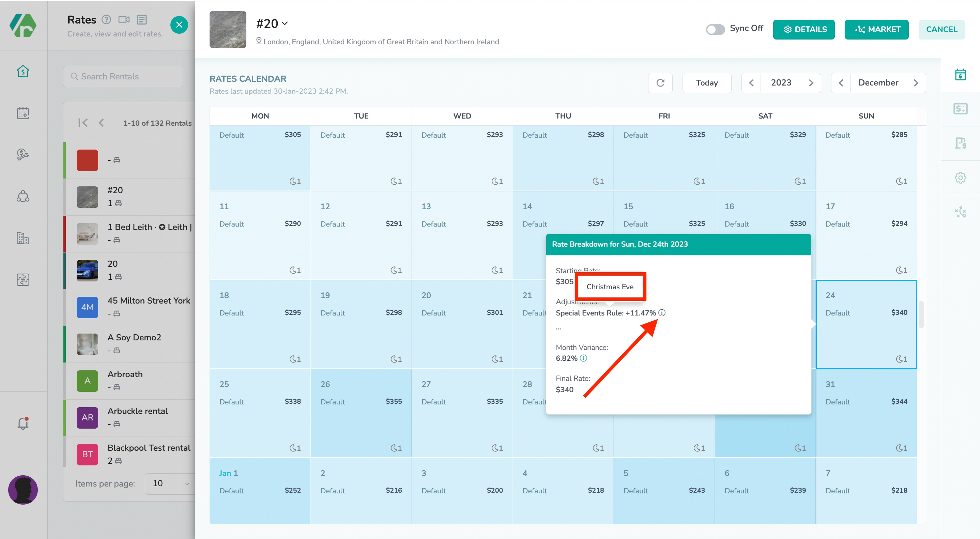Image resolution: width=980 pixels, height=539 pixels.
Task: Open the rates calendar icon in right panel
Action: (x=960, y=75)
